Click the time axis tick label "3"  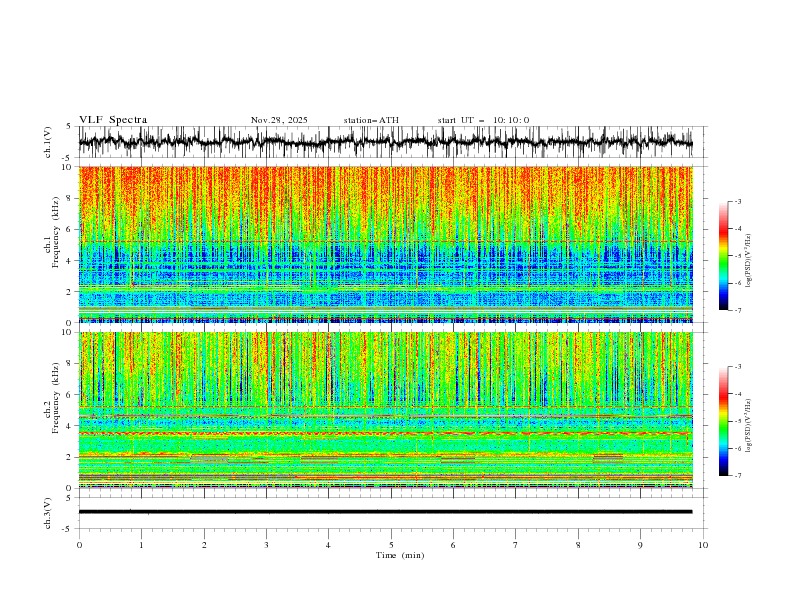pos(266,545)
